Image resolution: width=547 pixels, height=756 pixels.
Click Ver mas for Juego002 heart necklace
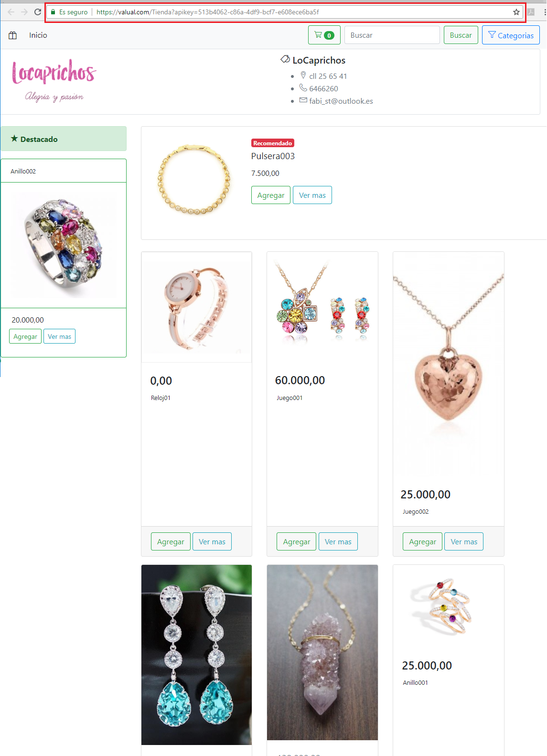(x=464, y=541)
